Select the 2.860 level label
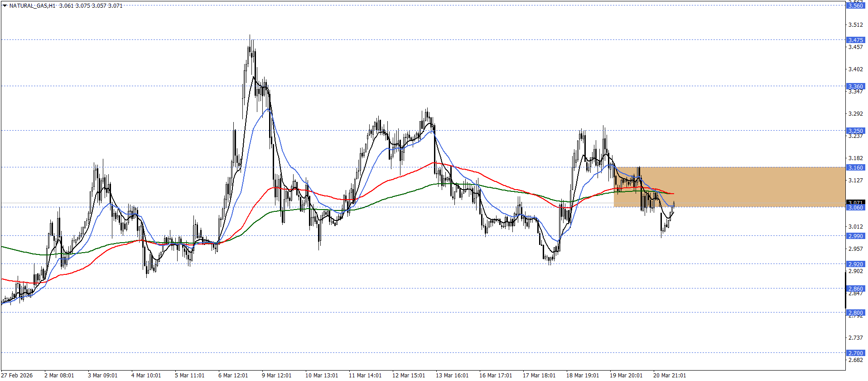 855,288
